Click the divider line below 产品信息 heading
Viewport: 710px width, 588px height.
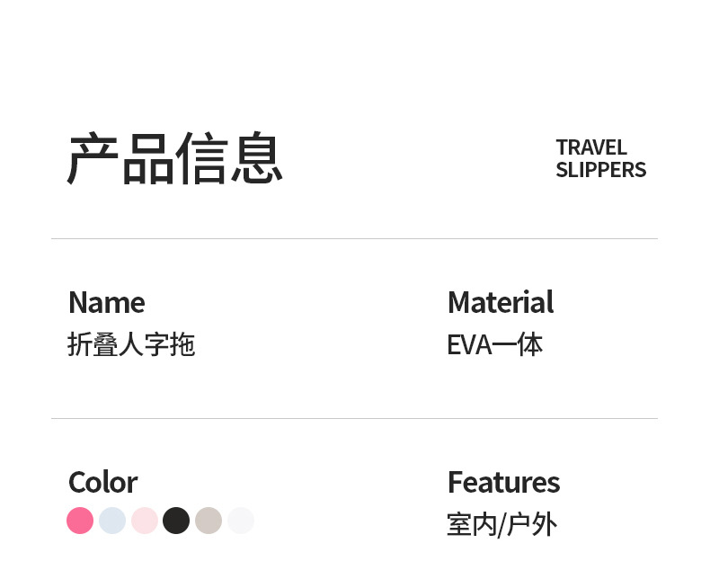point(354,239)
